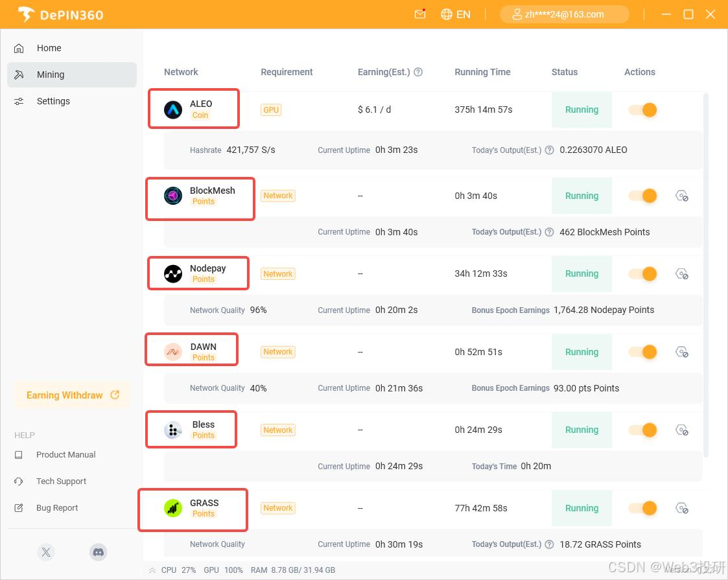728x580 pixels.
Task: Open the X (Twitter) social icon
Action: pyautogui.click(x=46, y=552)
